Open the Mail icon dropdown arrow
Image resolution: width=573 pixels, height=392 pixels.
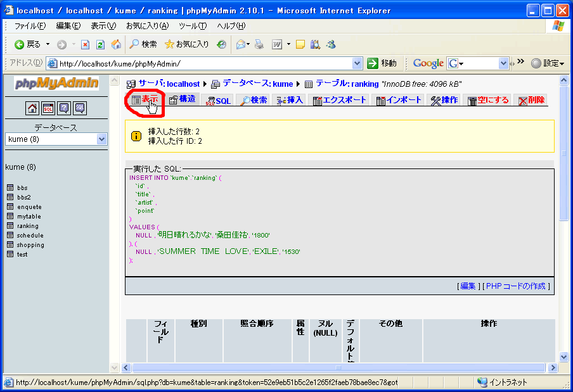point(248,44)
